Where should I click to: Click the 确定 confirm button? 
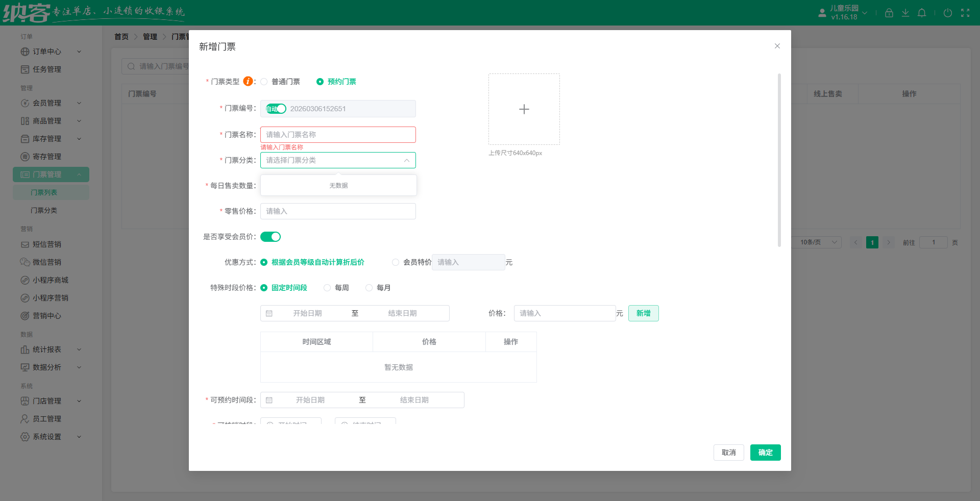click(x=765, y=453)
